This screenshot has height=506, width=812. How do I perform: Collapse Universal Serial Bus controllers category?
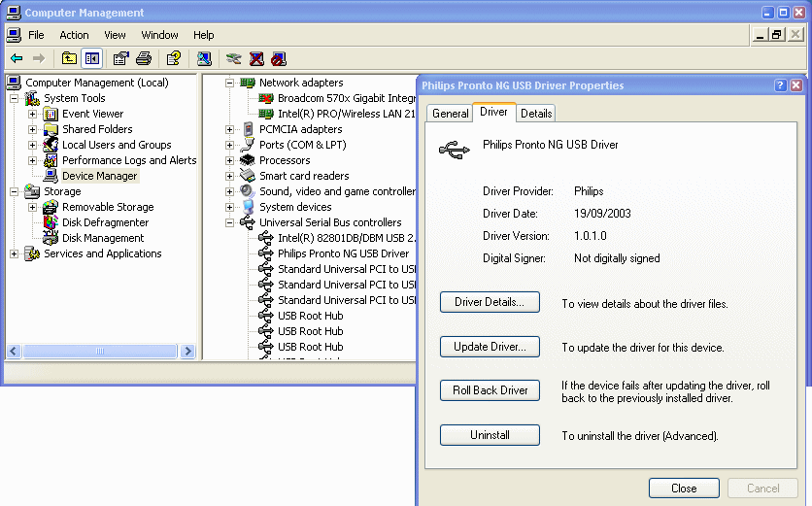tap(229, 222)
